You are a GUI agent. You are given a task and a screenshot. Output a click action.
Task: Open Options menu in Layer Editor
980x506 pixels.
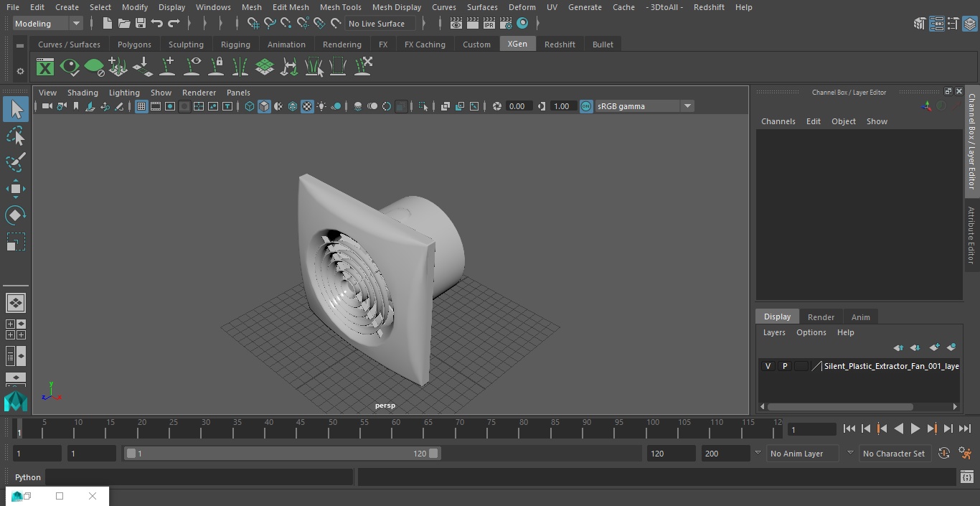click(811, 332)
